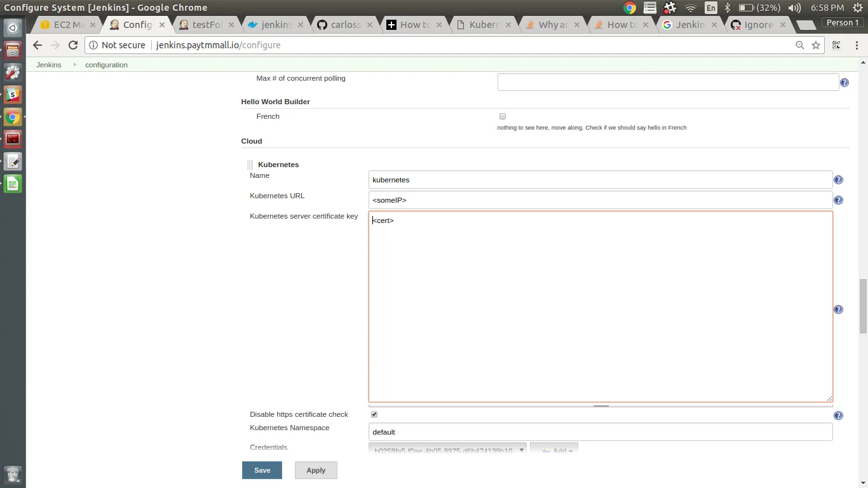The width and height of the screenshot is (868, 488).
Task: Open Chrome menu with three dots
Action: tap(855, 45)
